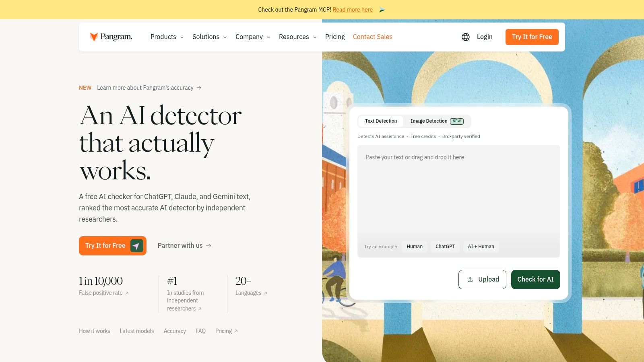Open the language globe selector
Viewport: 644px width, 362px height.
pyautogui.click(x=466, y=37)
